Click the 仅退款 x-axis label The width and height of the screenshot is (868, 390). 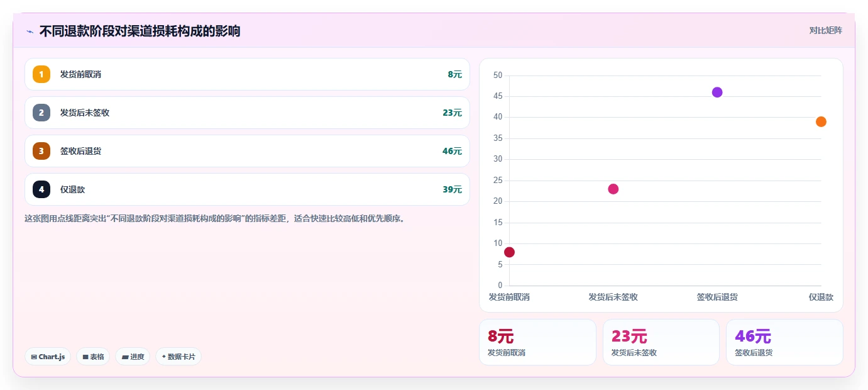pyautogui.click(x=821, y=297)
